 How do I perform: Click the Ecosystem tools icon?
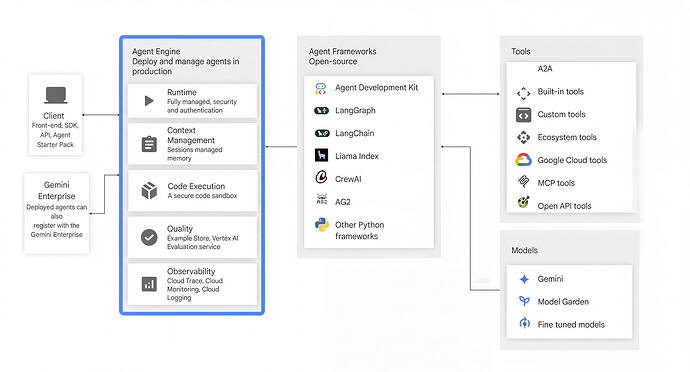[x=523, y=137]
